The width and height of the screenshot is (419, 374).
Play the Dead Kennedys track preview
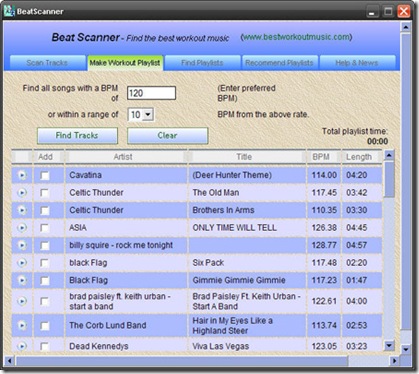tap(22, 346)
